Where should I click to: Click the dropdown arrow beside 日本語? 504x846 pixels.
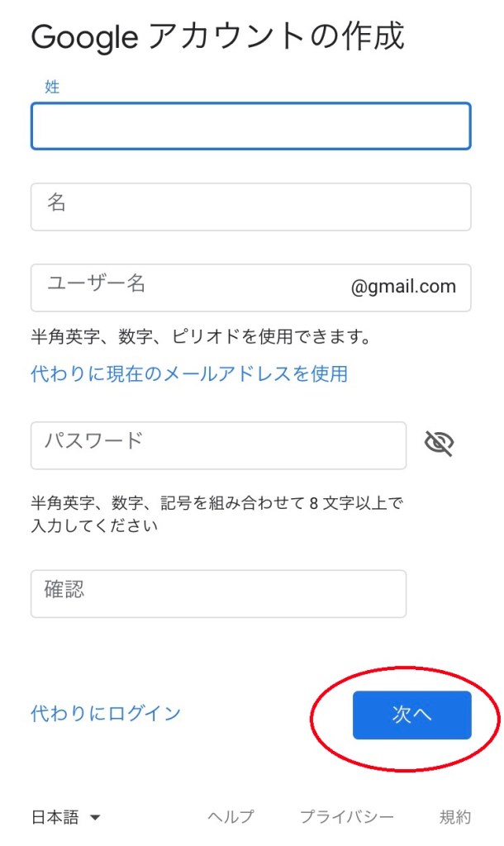pyautogui.click(x=94, y=818)
